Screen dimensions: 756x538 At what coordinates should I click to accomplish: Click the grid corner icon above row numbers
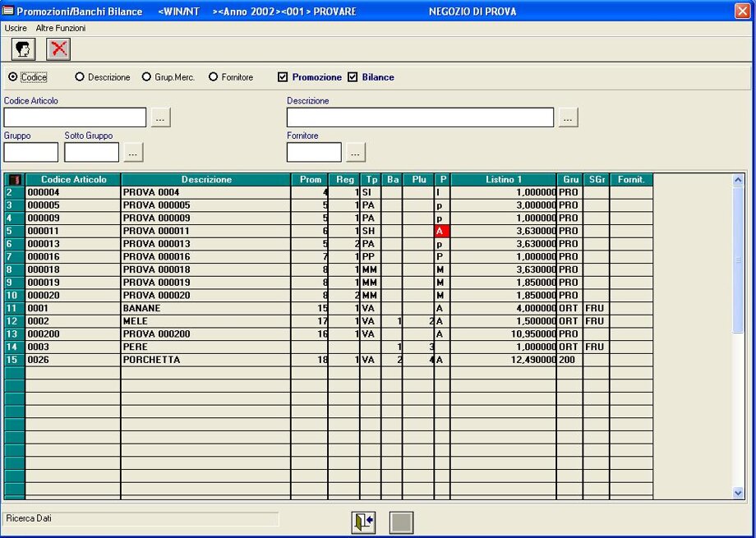(x=15, y=180)
